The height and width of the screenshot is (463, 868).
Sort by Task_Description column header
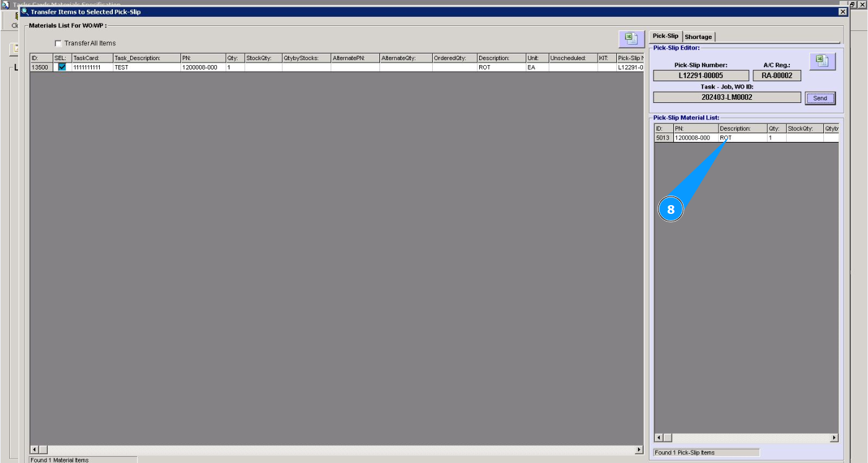146,58
